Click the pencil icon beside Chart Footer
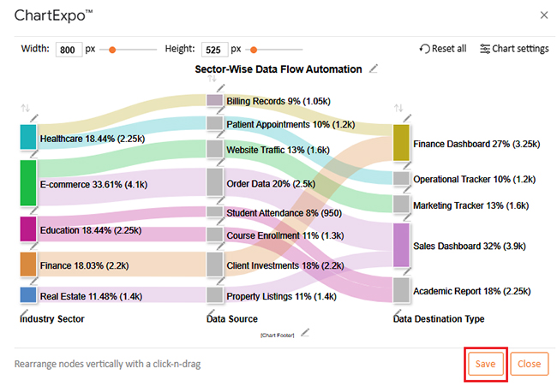This screenshot has width=557, height=392. [305, 333]
